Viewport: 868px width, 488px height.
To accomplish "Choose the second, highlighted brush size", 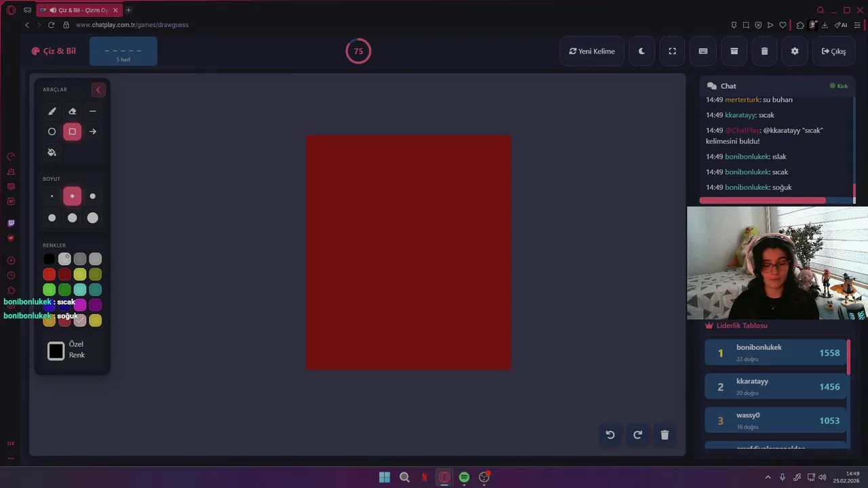I will pyautogui.click(x=73, y=197).
